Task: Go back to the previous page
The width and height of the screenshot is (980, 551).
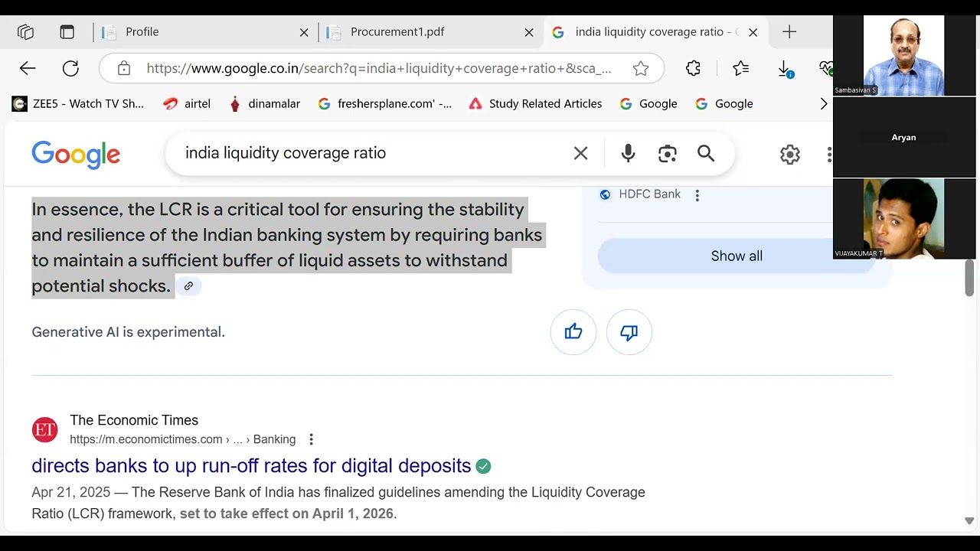Action: click(x=28, y=69)
